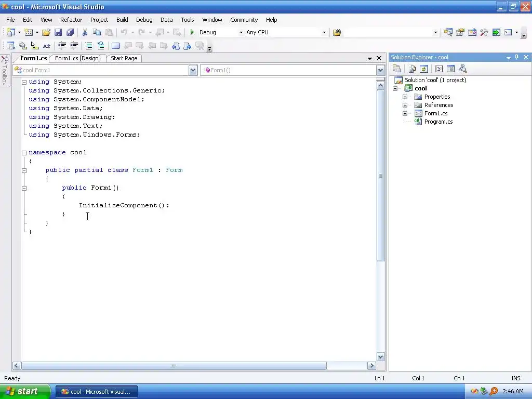Open Toolbox via hammer and wrench icon
The height and width of the screenshot is (399, 532).
click(484, 33)
